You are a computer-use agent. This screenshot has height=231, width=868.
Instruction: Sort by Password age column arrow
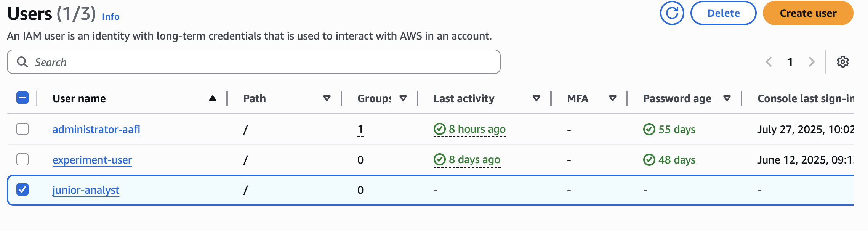click(727, 99)
